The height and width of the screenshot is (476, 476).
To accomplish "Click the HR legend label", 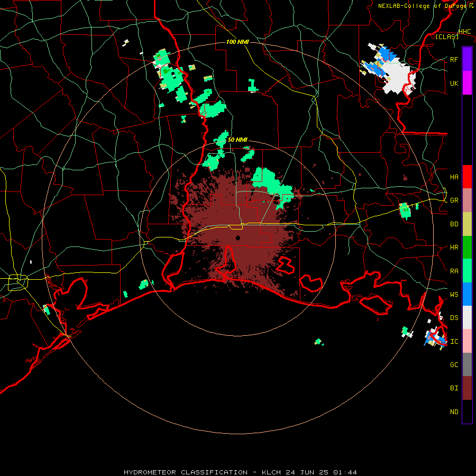I will pos(454,248).
